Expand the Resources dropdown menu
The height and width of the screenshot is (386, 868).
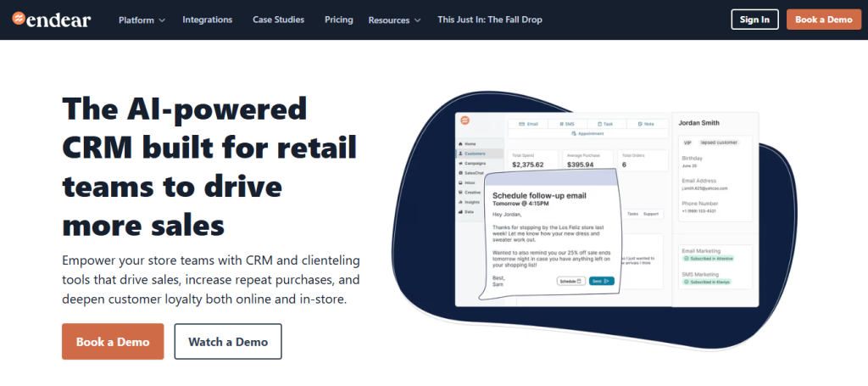point(394,20)
